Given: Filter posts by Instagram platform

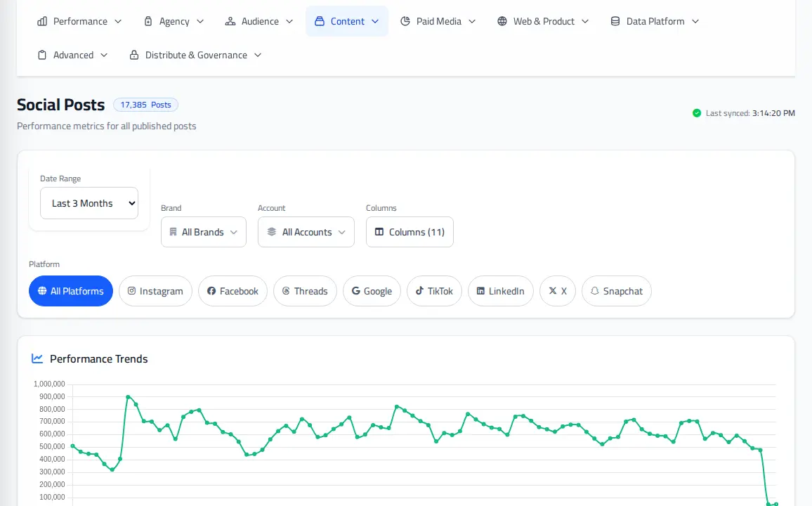Looking at the screenshot, I should point(155,291).
